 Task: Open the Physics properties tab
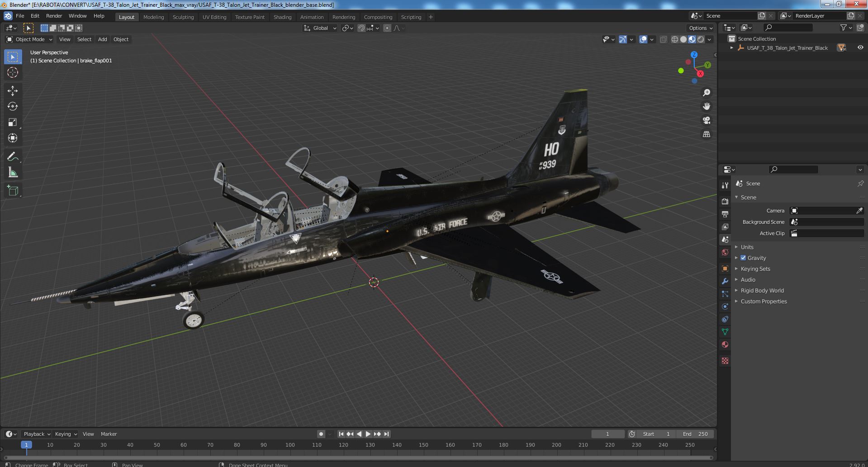coord(725,307)
